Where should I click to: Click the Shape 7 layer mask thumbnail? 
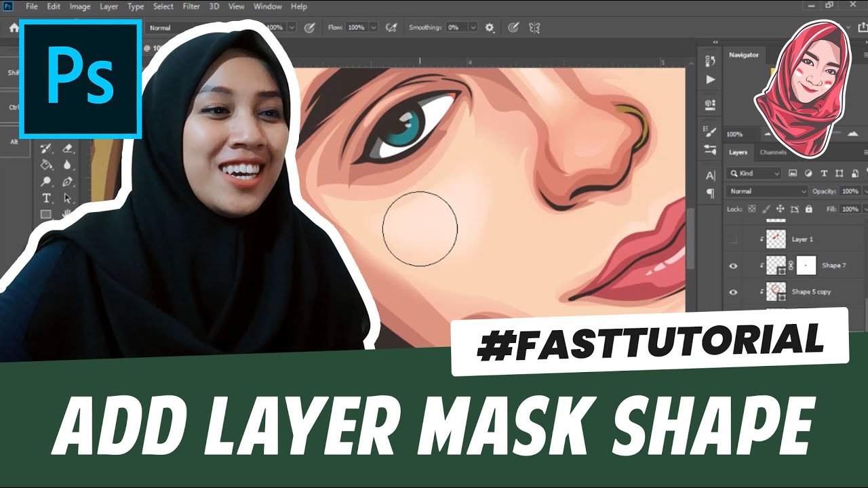click(806, 266)
